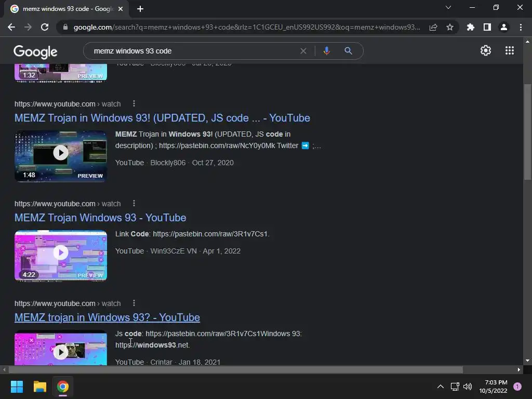532x399 pixels.
Task: Click the scroll up arrow of the page
Action: pos(527,42)
